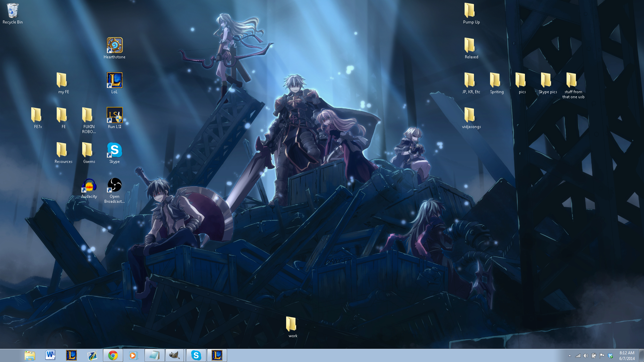Show hidden system tray icons arrow
The height and width of the screenshot is (362, 644).
pyautogui.click(x=570, y=356)
